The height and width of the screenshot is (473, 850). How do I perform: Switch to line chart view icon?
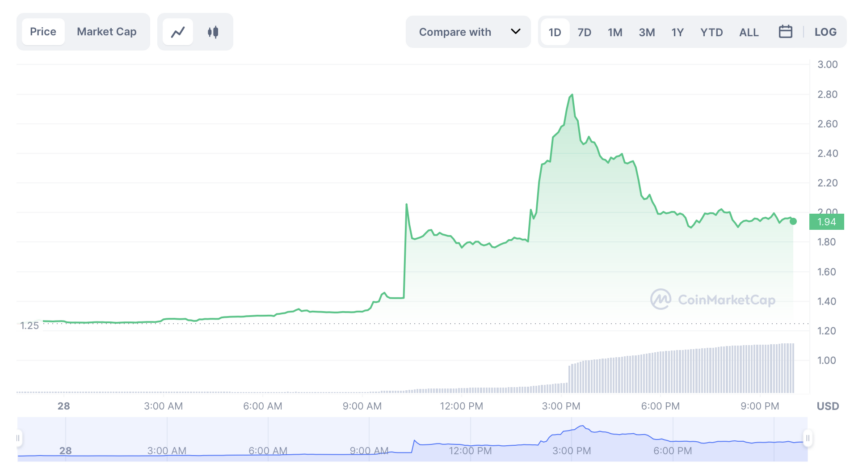tap(178, 32)
